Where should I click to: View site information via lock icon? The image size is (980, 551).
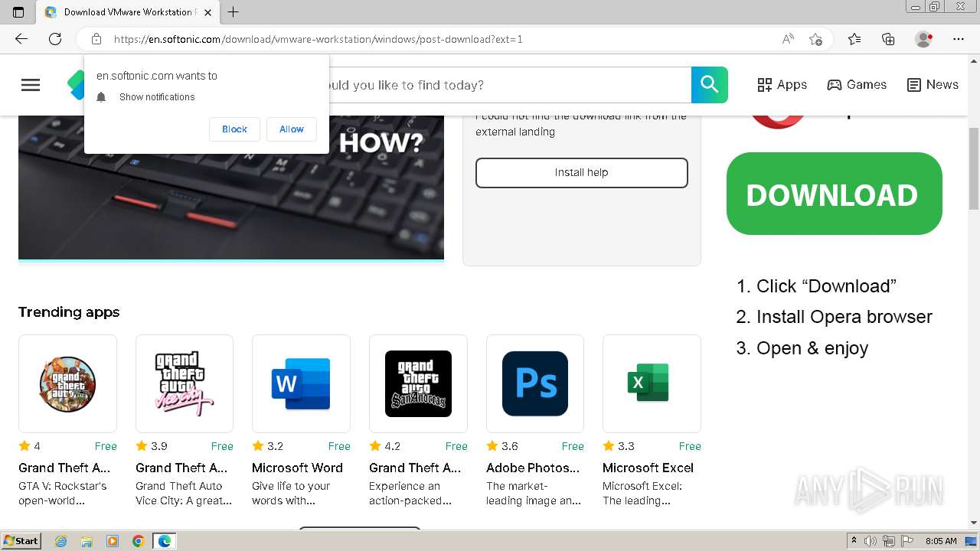(96, 39)
